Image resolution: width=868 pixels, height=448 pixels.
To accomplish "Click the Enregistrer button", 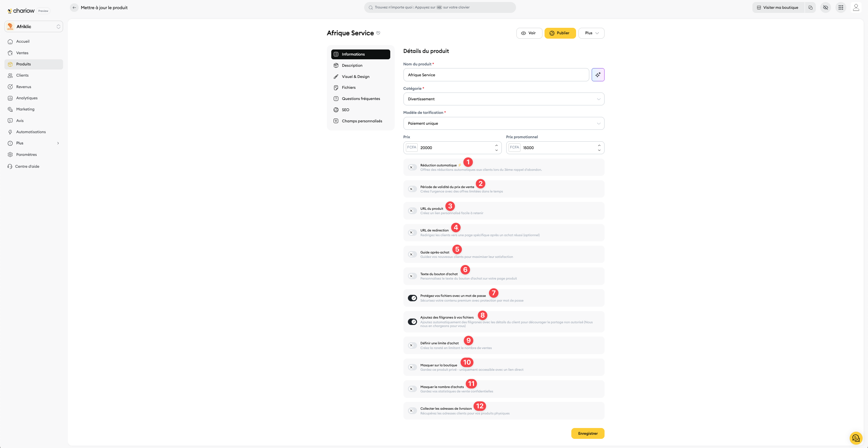I will point(588,433).
